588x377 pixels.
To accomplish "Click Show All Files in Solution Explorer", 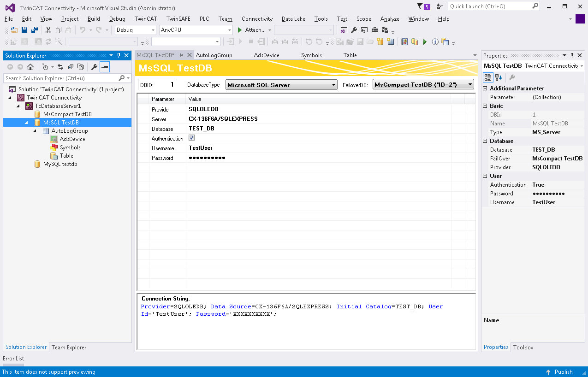I will (81, 67).
